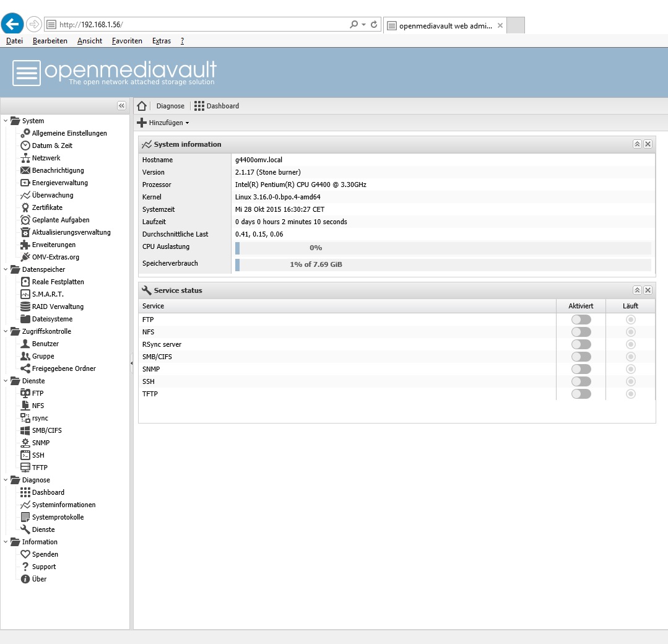Collapse the sidebar navigation panel
668x644 pixels.
[x=121, y=106]
